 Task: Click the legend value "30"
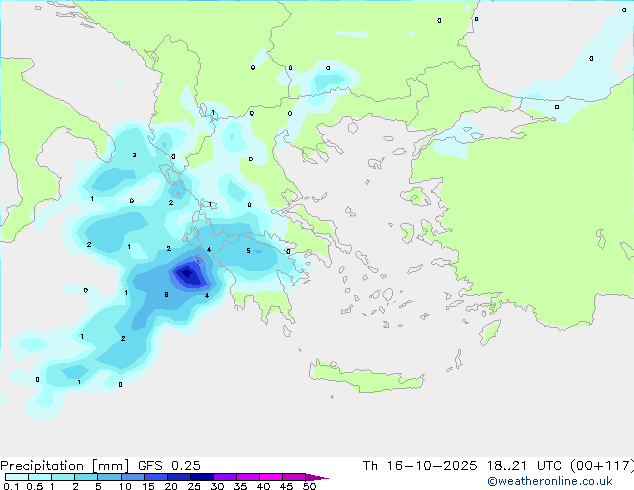217,486
